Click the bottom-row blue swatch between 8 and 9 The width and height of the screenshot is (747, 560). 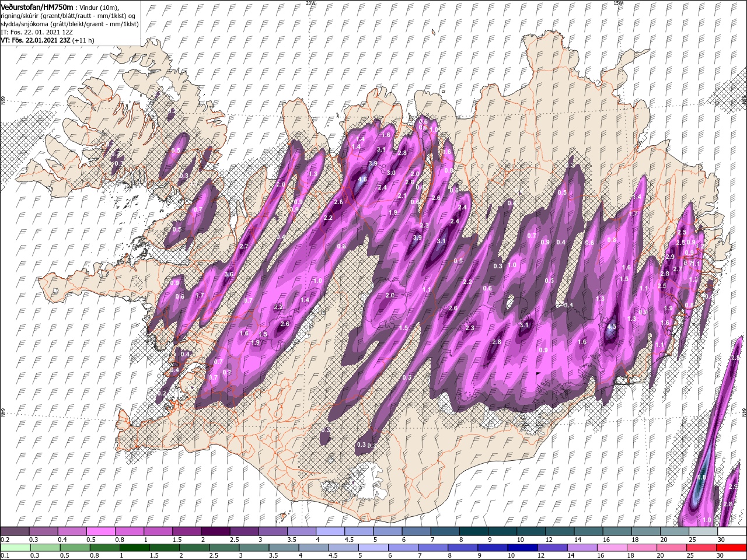(x=462, y=547)
